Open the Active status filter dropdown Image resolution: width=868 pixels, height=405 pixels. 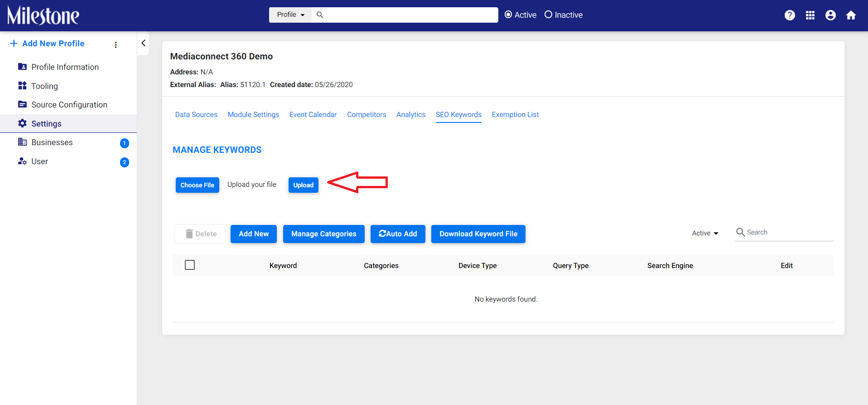click(x=705, y=233)
